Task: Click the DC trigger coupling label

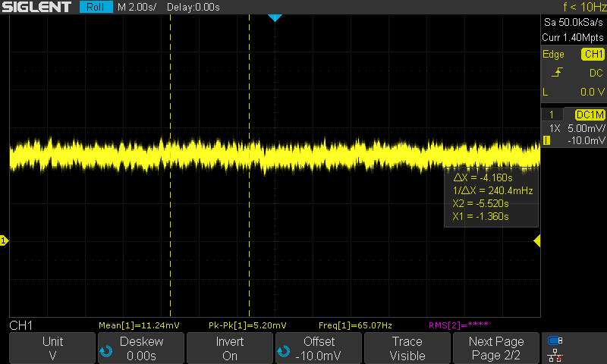Action: [596, 73]
